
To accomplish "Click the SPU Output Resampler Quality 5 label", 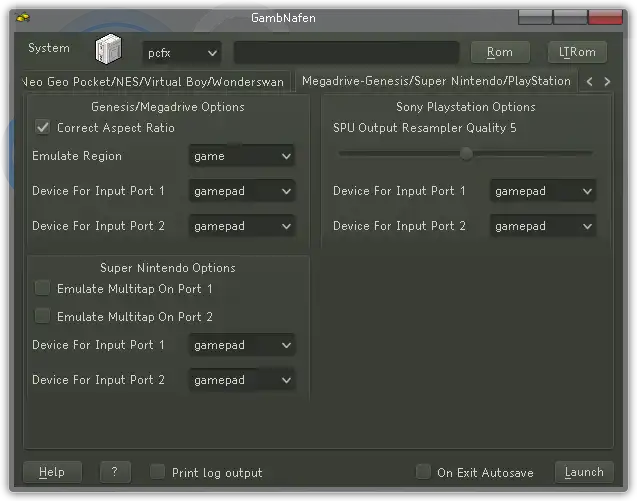I will (425, 128).
